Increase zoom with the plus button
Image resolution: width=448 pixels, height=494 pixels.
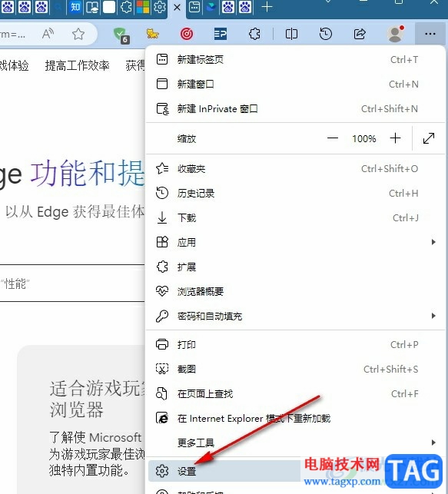tap(395, 138)
